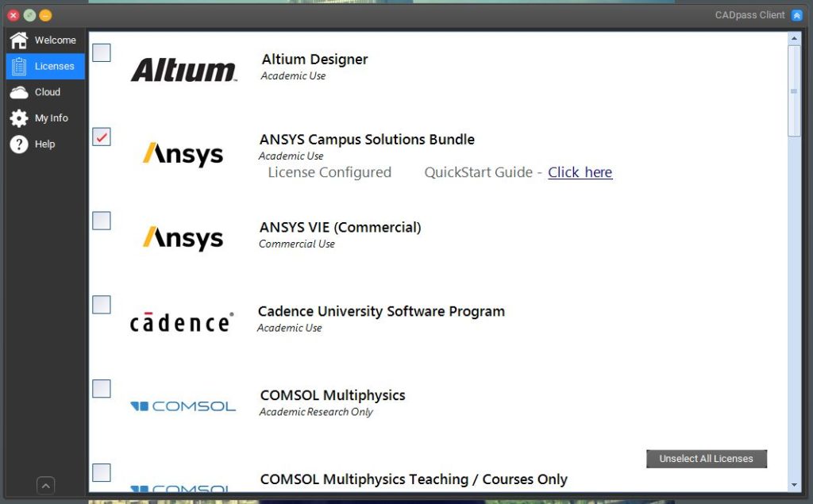Click the COMSOL Multiphysics logo
Screen dimensions: 813x504
coord(183,406)
